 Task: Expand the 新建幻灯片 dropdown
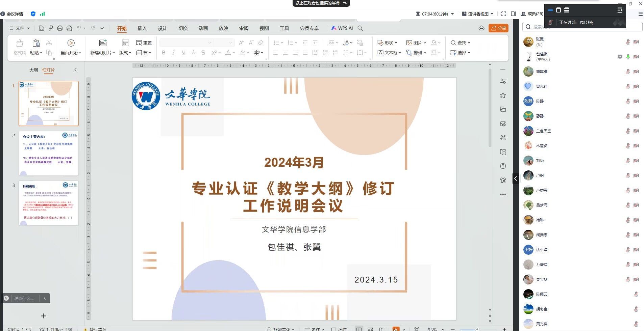102,53
